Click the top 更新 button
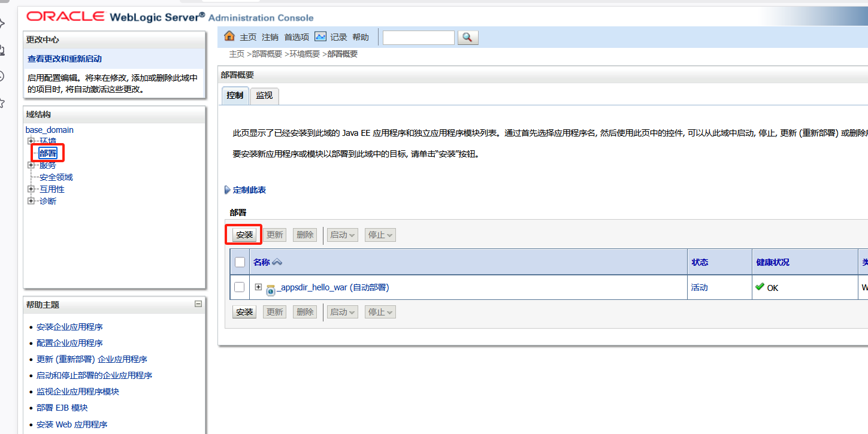 [274, 235]
